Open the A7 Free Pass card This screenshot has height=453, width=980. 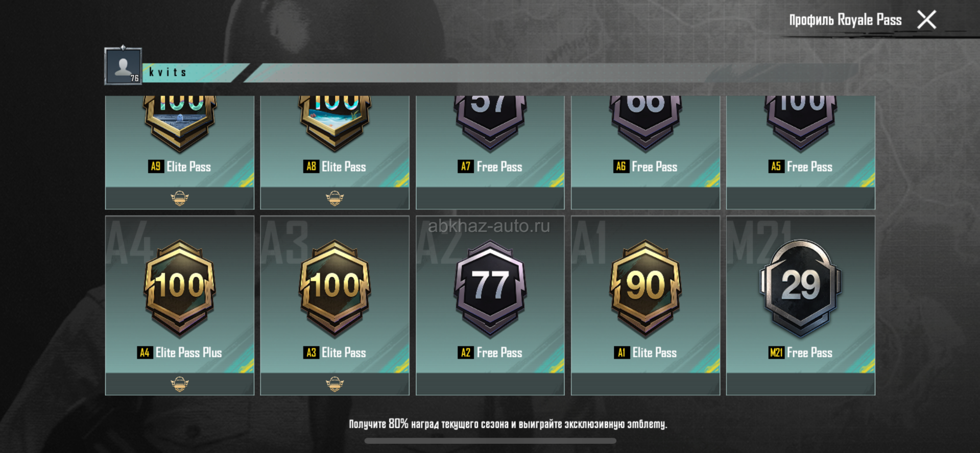click(x=490, y=152)
